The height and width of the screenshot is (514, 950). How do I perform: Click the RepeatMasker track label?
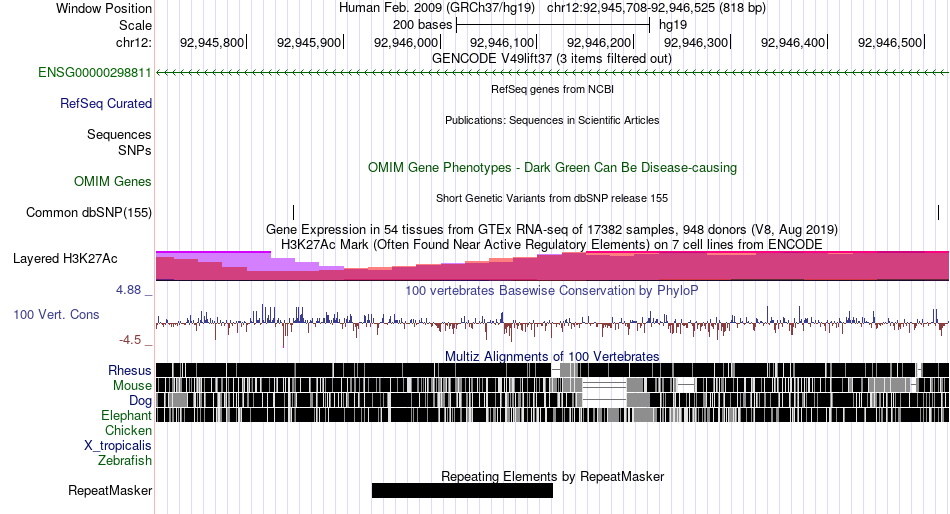(110, 490)
